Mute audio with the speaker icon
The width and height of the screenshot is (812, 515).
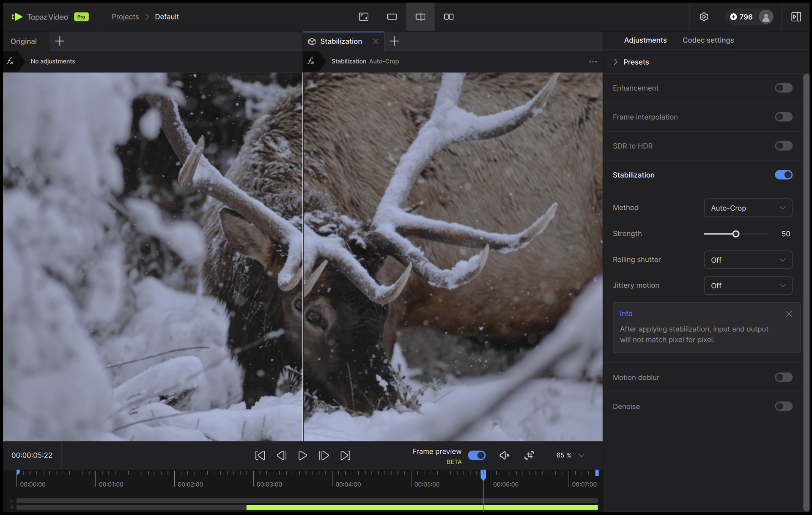(x=504, y=455)
